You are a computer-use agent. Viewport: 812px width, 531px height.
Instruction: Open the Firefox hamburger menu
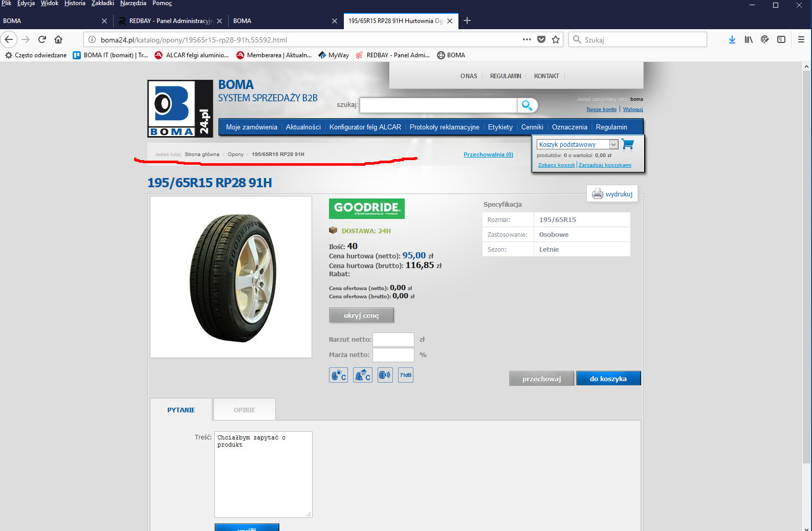point(801,40)
